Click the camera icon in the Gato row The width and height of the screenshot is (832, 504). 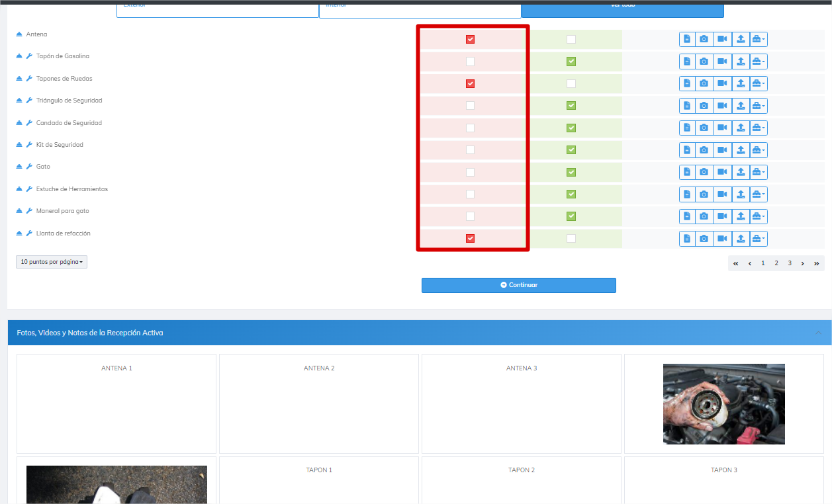[x=704, y=172]
